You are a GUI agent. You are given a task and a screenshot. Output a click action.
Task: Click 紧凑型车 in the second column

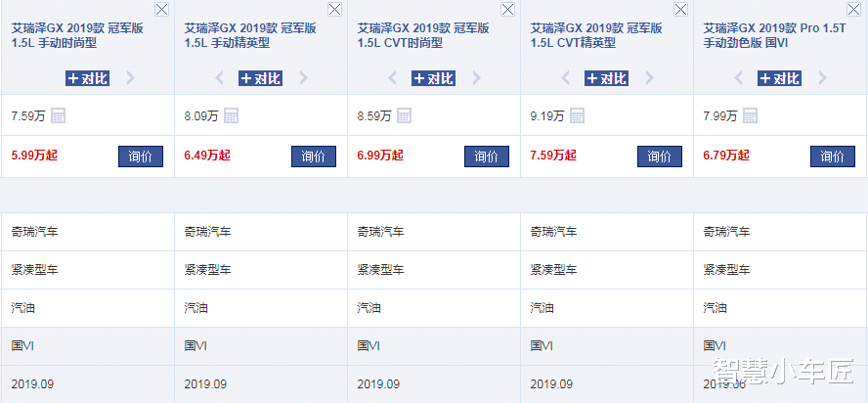[207, 270]
